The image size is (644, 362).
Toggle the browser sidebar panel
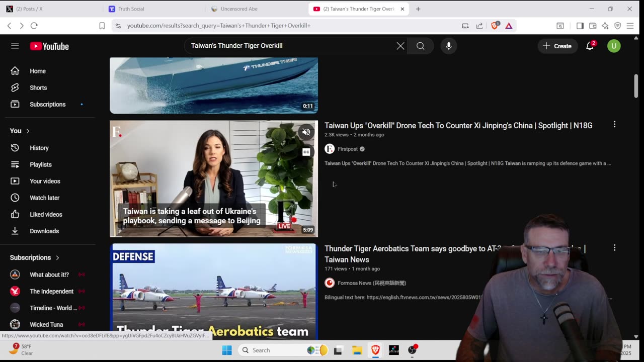click(580, 26)
